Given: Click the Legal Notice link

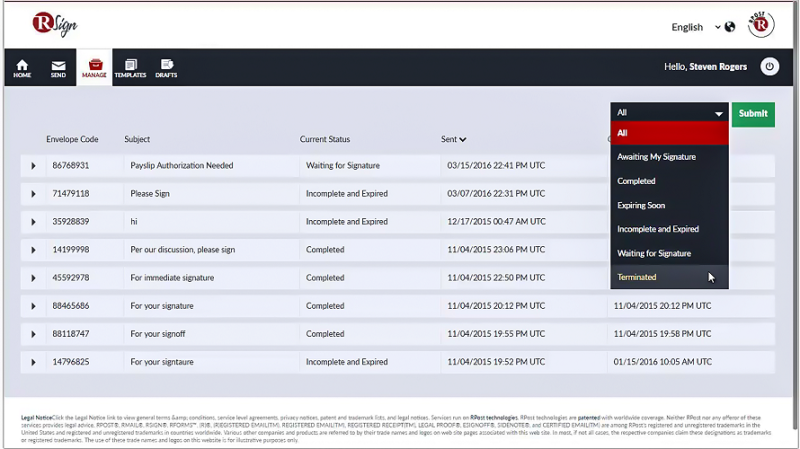Looking at the screenshot, I should (x=36, y=418).
